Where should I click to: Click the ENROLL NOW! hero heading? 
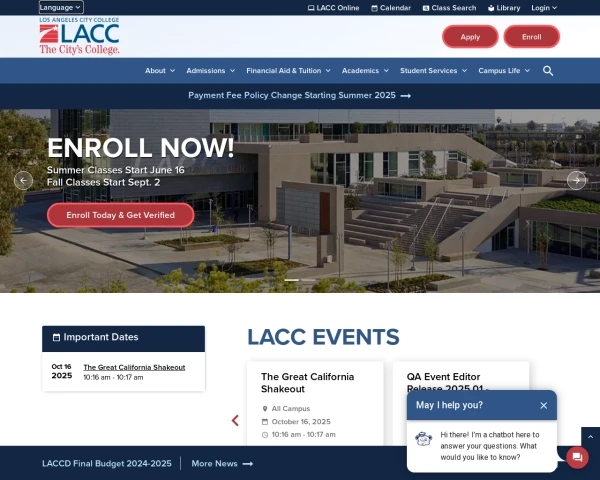[x=140, y=148]
